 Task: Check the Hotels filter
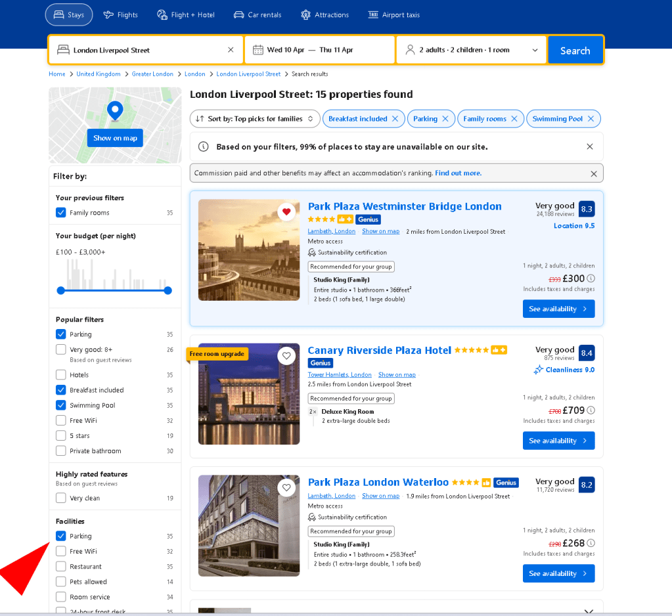click(61, 375)
